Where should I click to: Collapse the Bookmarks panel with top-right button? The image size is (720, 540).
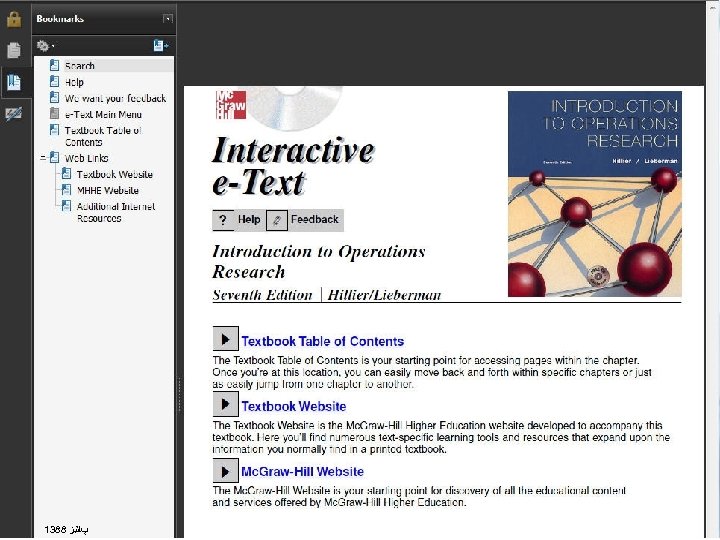pos(168,19)
